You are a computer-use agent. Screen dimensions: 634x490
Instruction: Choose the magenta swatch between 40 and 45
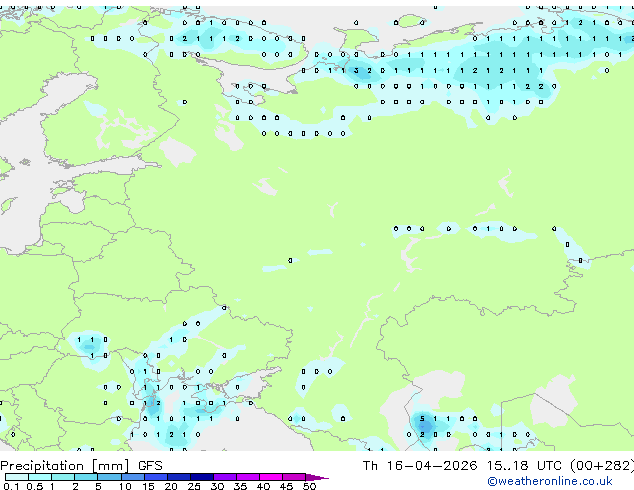coord(271,477)
